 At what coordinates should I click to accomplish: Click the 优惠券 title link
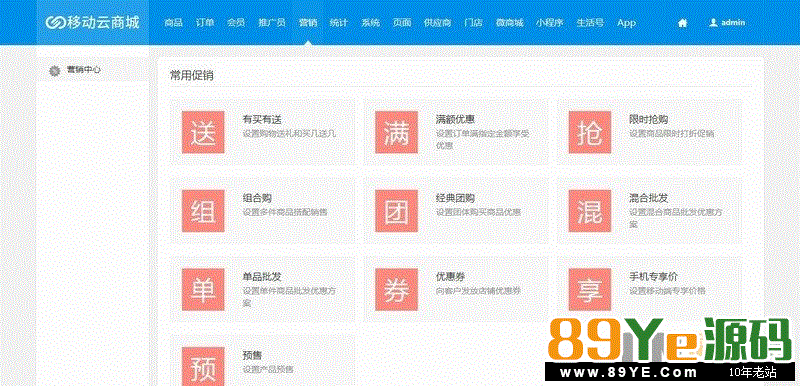pyautogui.click(x=450, y=276)
